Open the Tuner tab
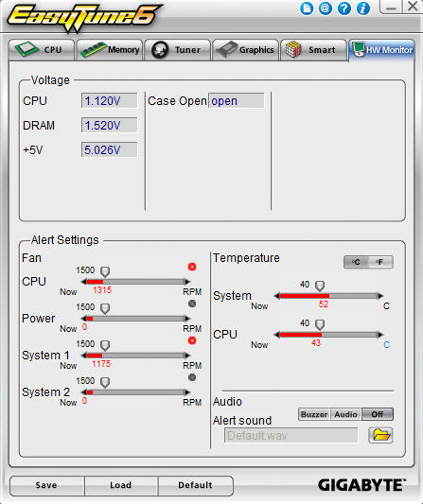The height and width of the screenshot is (504, 423). (x=178, y=50)
